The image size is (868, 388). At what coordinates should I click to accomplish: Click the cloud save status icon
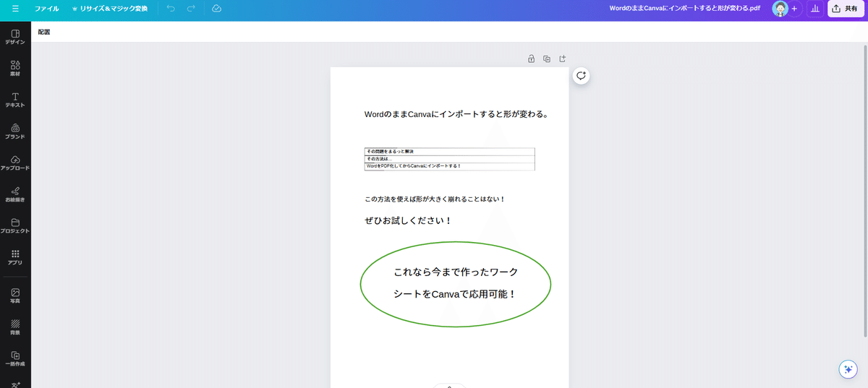pyautogui.click(x=216, y=9)
